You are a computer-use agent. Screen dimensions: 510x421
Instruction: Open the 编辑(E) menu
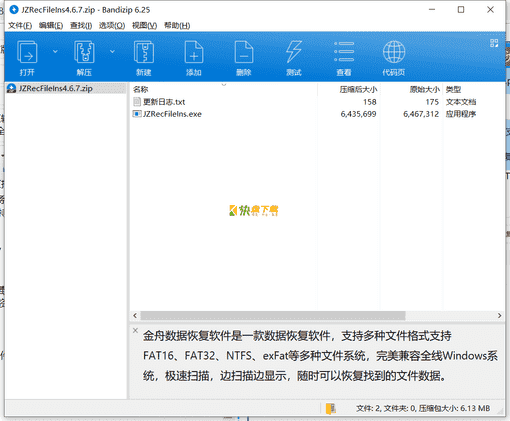coord(51,25)
